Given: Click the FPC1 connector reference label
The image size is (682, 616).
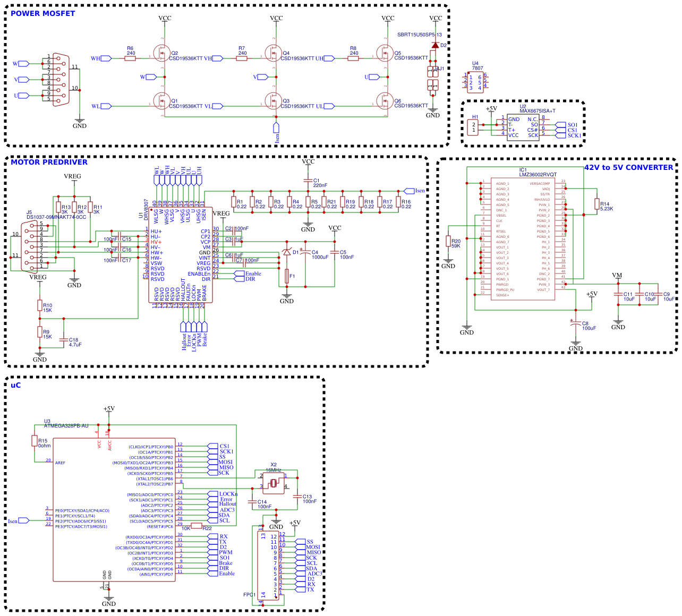Looking at the screenshot, I should (250, 595).
